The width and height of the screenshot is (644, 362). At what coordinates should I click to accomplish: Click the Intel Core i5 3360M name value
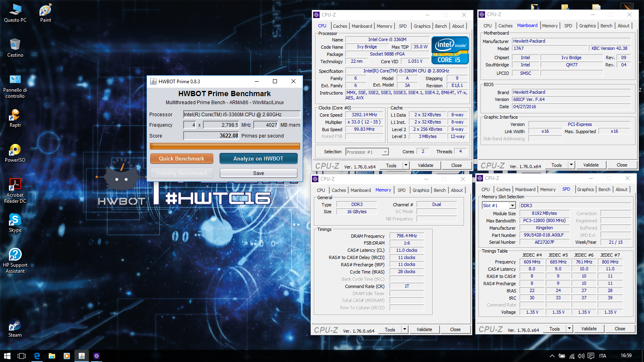387,39
